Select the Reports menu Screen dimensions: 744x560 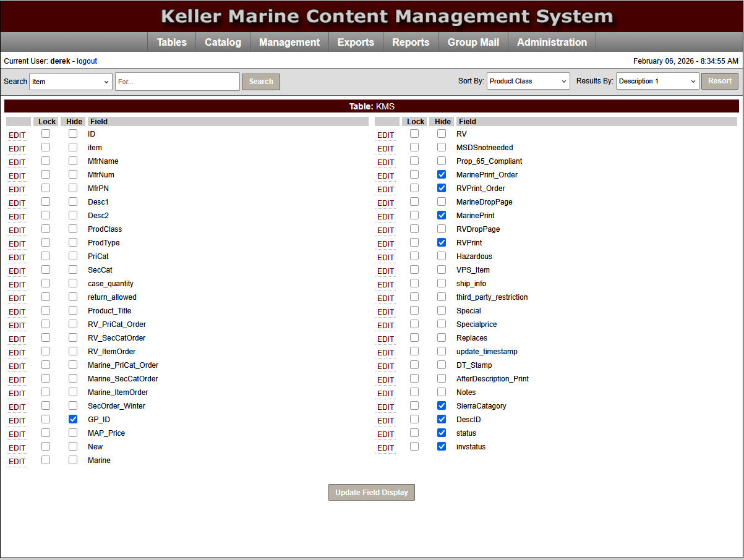[x=410, y=42]
